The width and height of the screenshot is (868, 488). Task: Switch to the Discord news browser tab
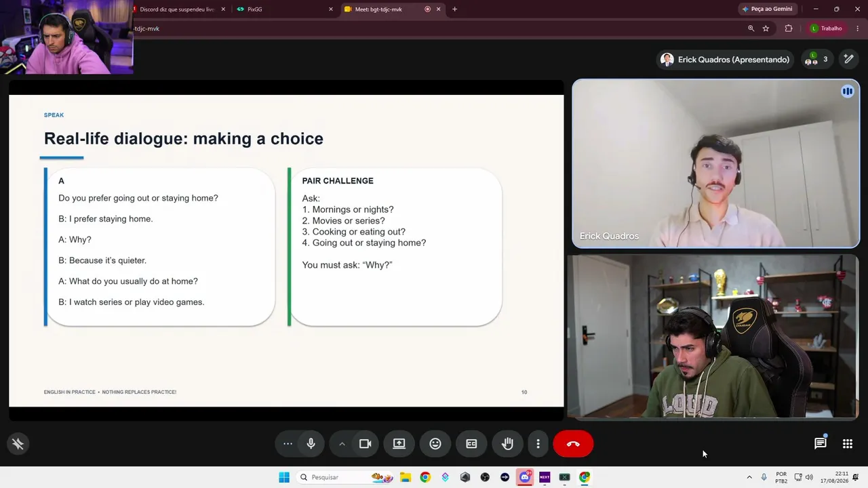[176, 9]
